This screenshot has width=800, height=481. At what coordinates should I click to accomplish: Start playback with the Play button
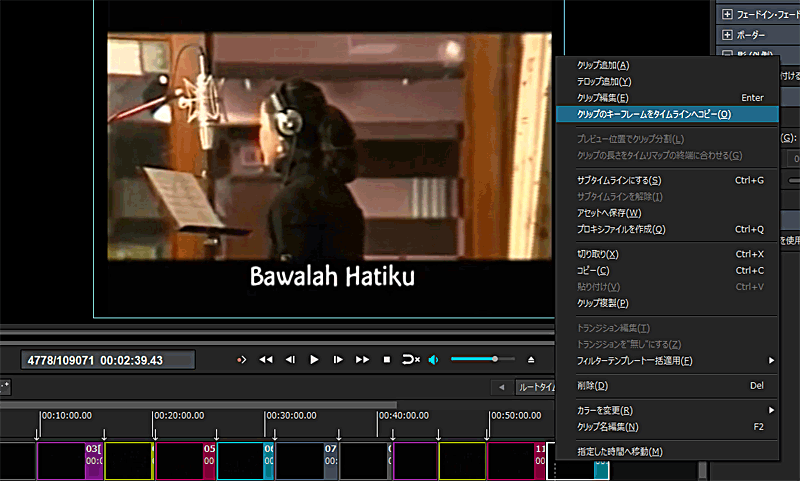pyautogui.click(x=314, y=360)
